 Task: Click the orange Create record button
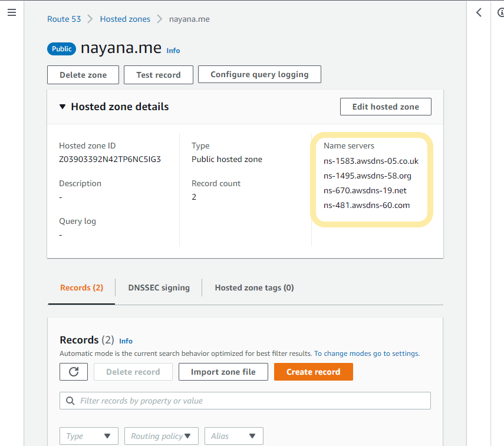(x=314, y=372)
